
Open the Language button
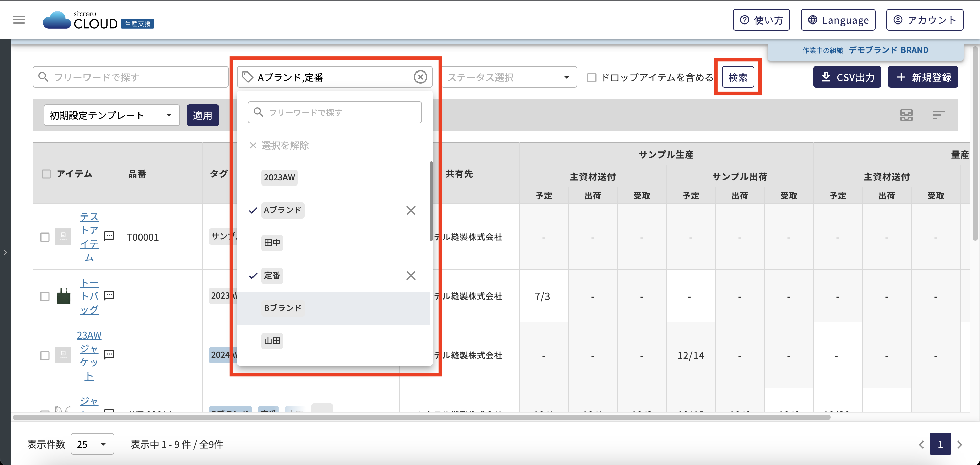(x=838, y=20)
